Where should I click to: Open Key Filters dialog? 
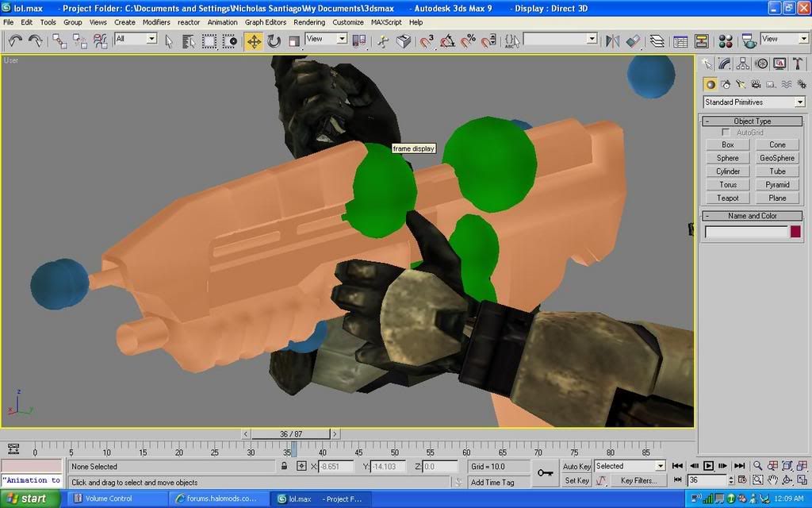coord(639,480)
